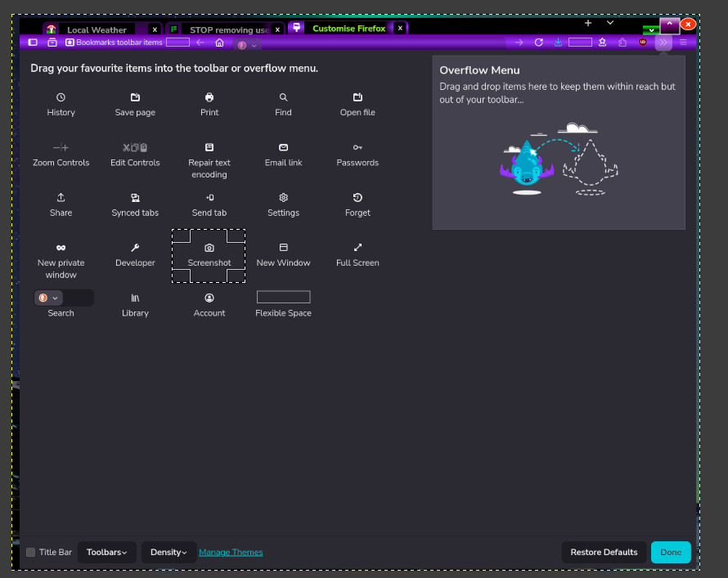This screenshot has width=728, height=578.
Task: Close the Local Weather tab
Action: [155, 29]
